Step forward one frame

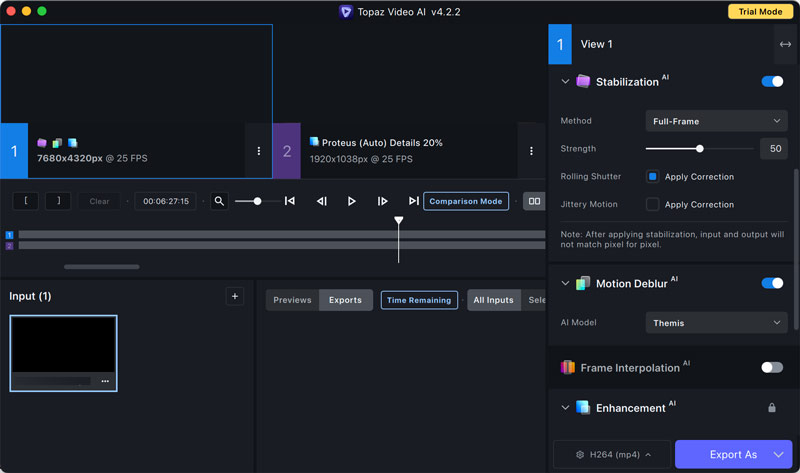click(x=382, y=201)
